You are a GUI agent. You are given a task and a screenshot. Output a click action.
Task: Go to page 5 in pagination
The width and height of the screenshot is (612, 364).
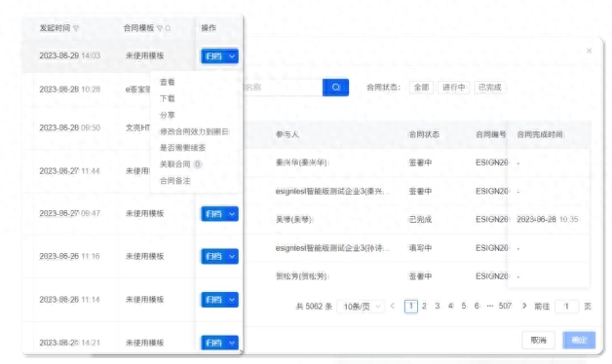[x=464, y=306]
